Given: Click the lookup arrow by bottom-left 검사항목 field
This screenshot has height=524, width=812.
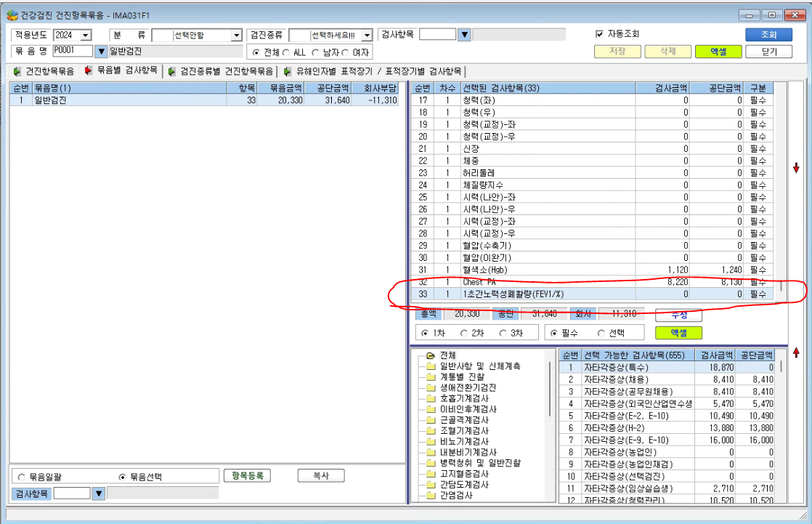Looking at the screenshot, I should click(98, 494).
